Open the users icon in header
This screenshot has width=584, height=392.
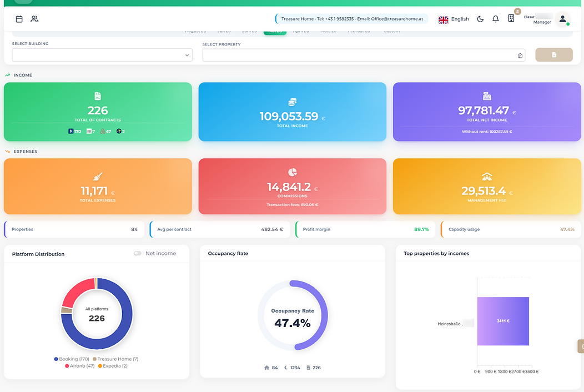tap(34, 19)
